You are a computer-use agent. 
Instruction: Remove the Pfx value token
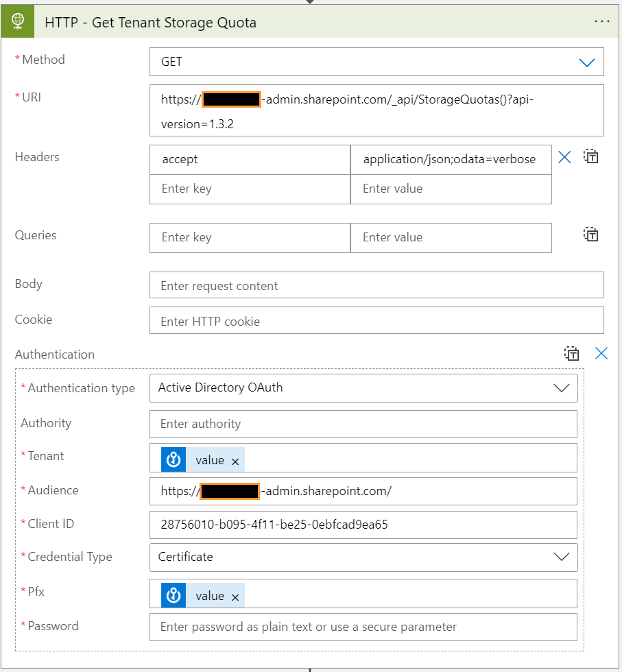(234, 595)
